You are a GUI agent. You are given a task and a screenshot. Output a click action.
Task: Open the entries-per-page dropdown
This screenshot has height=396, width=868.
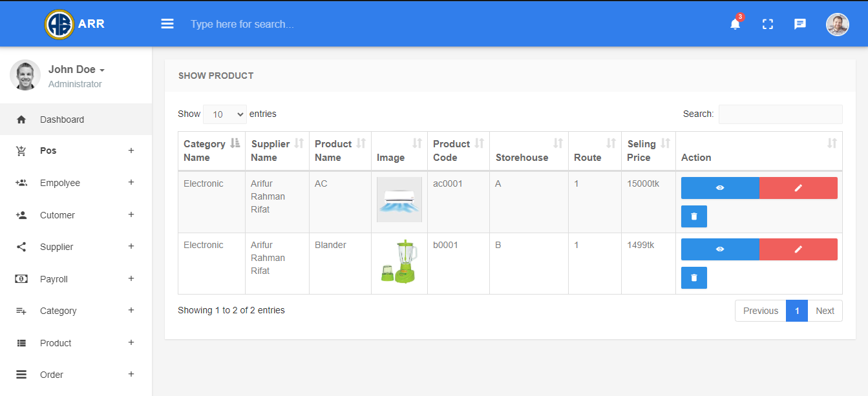225,114
